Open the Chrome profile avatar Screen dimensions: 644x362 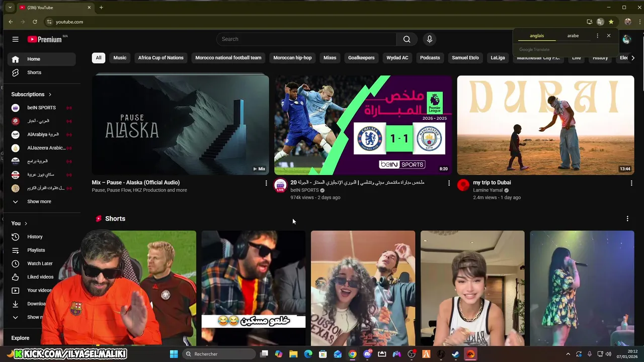tap(627, 22)
